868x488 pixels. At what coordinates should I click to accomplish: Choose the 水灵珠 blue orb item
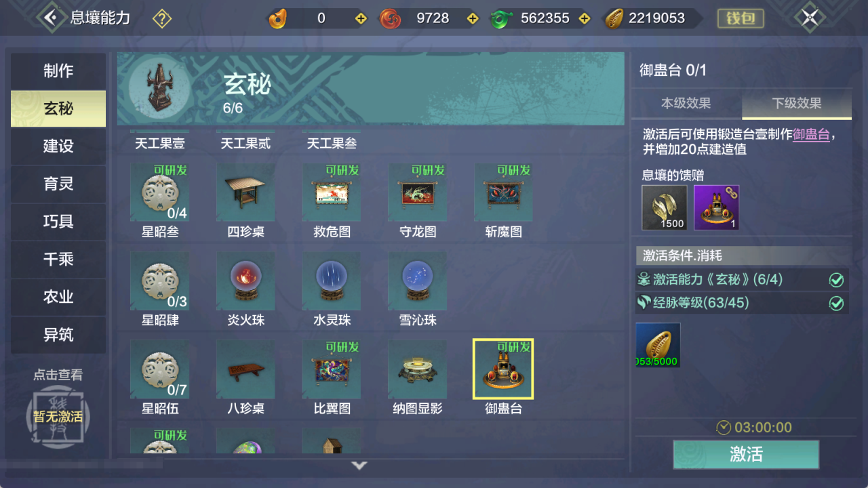(x=332, y=281)
